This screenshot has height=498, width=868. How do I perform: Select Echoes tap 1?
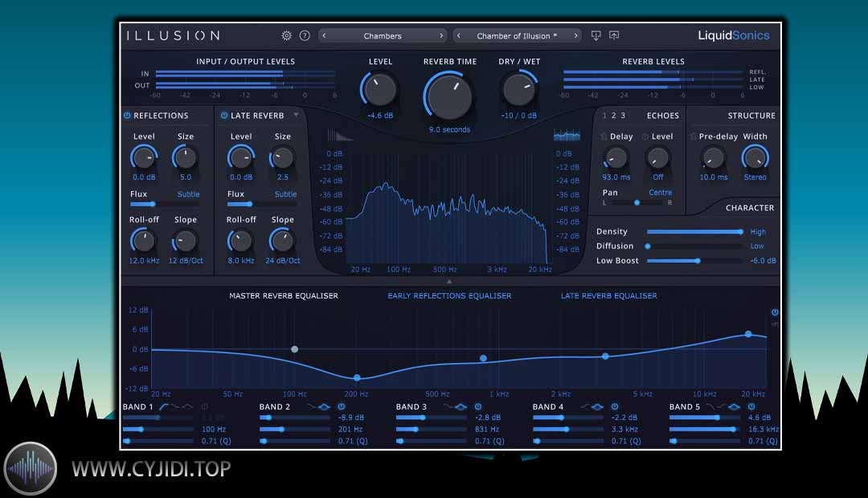(604, 116)
